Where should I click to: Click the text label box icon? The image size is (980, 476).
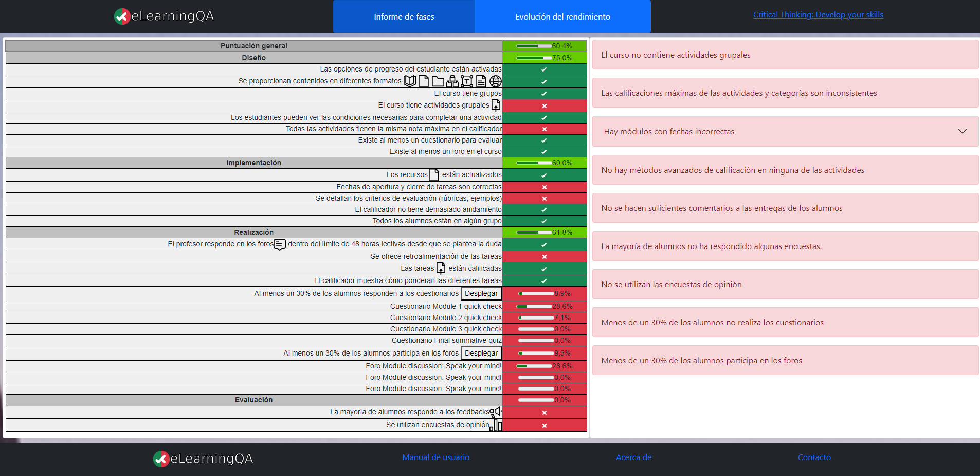click(x=467, y=81)
